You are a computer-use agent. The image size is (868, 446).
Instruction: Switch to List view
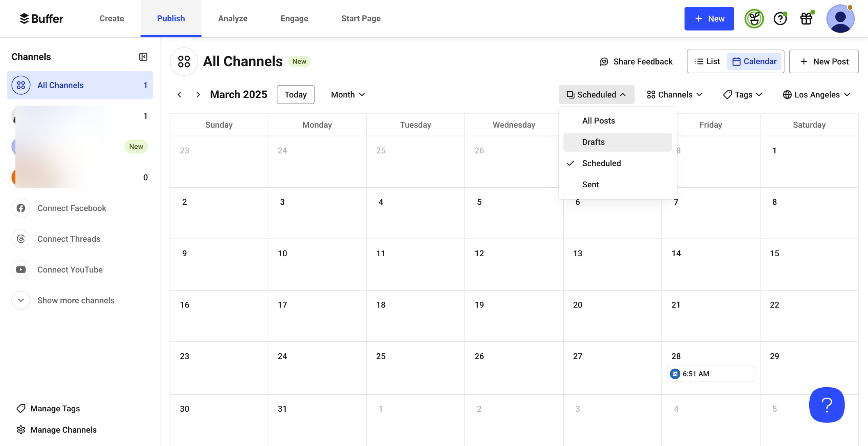tap(707, 61)
